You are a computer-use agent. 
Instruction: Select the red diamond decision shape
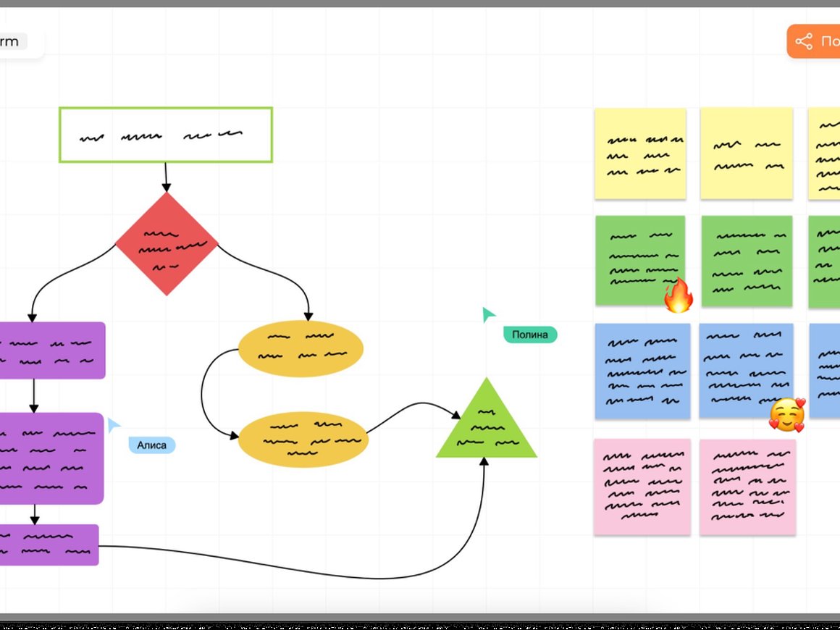(167, 244)
